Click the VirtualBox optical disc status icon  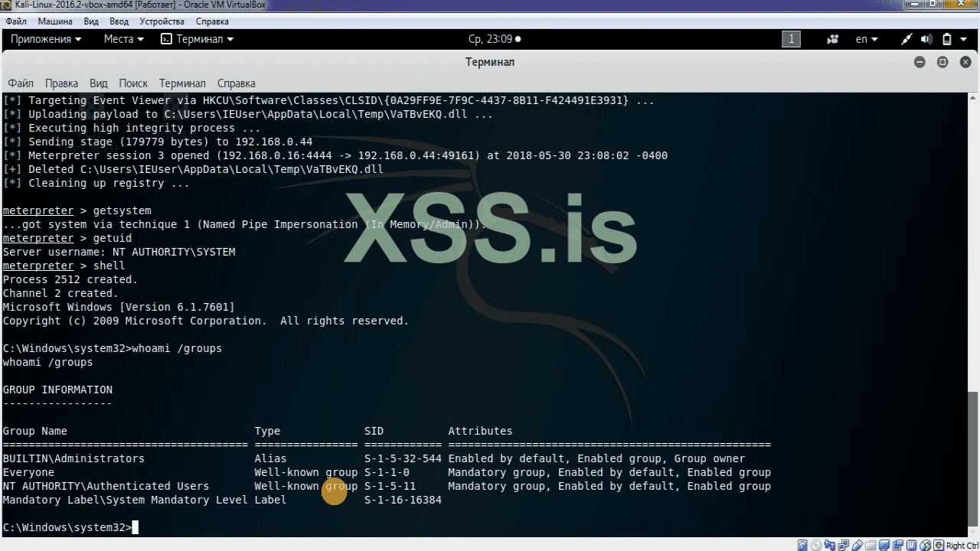815,546
